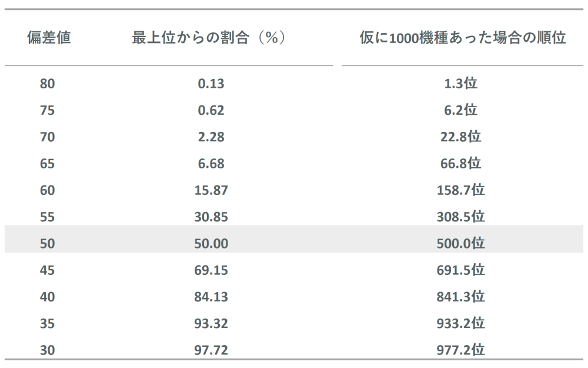Select the cell with 偏差値 75
Viewport: 588px width, 368px height.
[48, 110]
